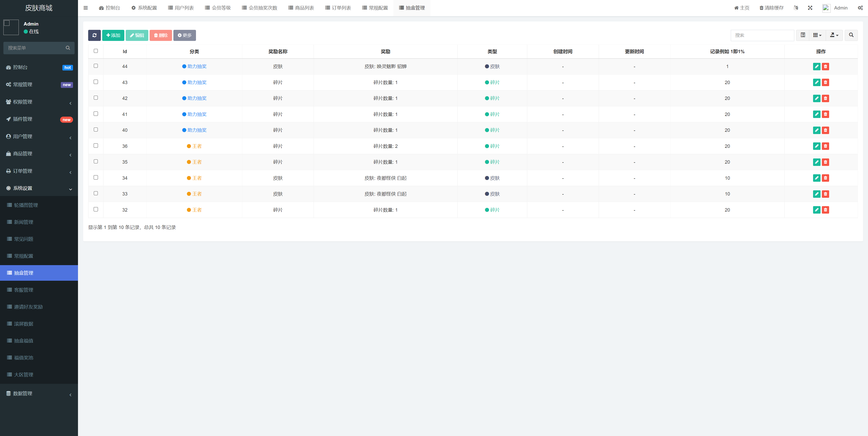Screen dimensions: 868x436
Task: Open the 更多 dropdown menu
Action: tap(185, 35)
